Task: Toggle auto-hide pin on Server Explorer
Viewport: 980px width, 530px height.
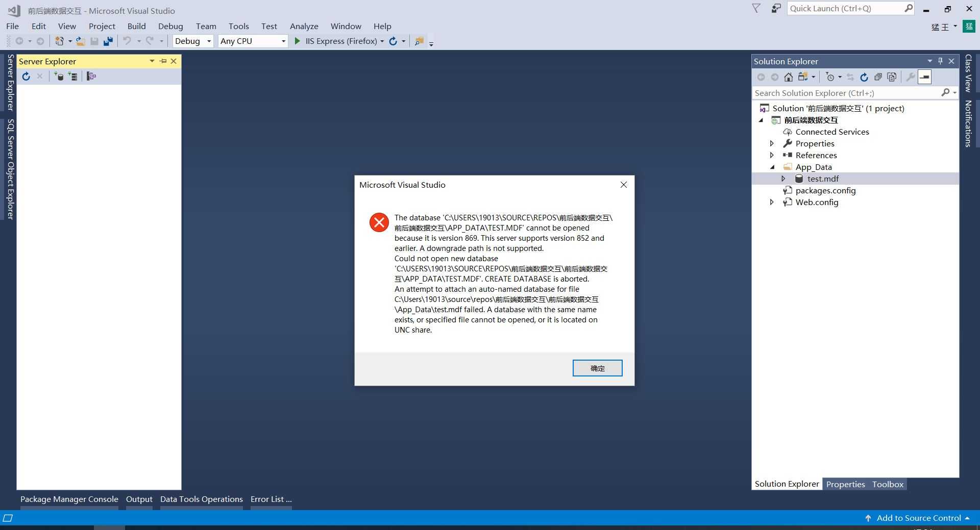Action: point(163,61)
